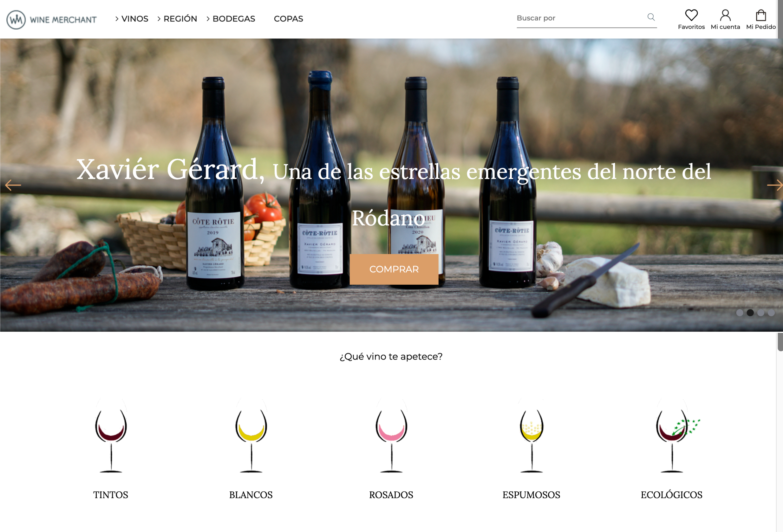Select the Blancos white wine glass icon
This screenshot has height=532, width=783.
click(251, 436)
